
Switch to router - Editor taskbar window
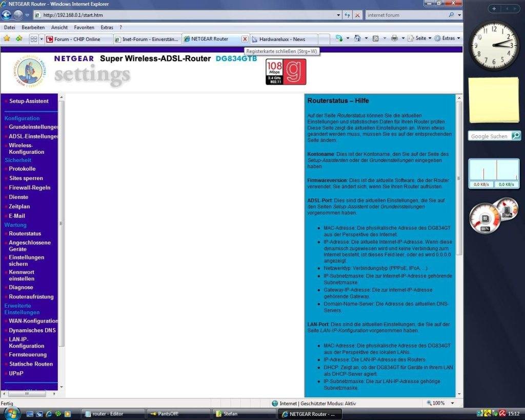pos(112,414)
